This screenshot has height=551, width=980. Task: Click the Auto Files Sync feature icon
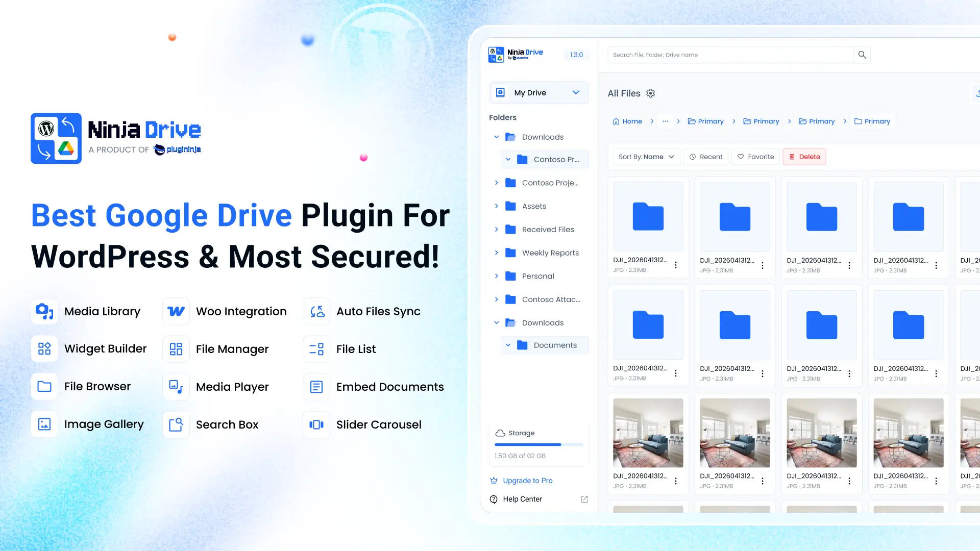click(316, 311)
